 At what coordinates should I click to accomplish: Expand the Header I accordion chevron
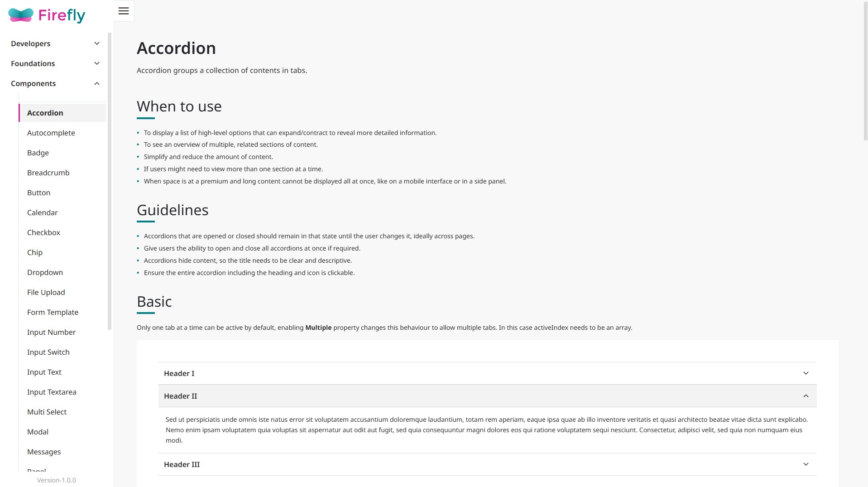806,373
